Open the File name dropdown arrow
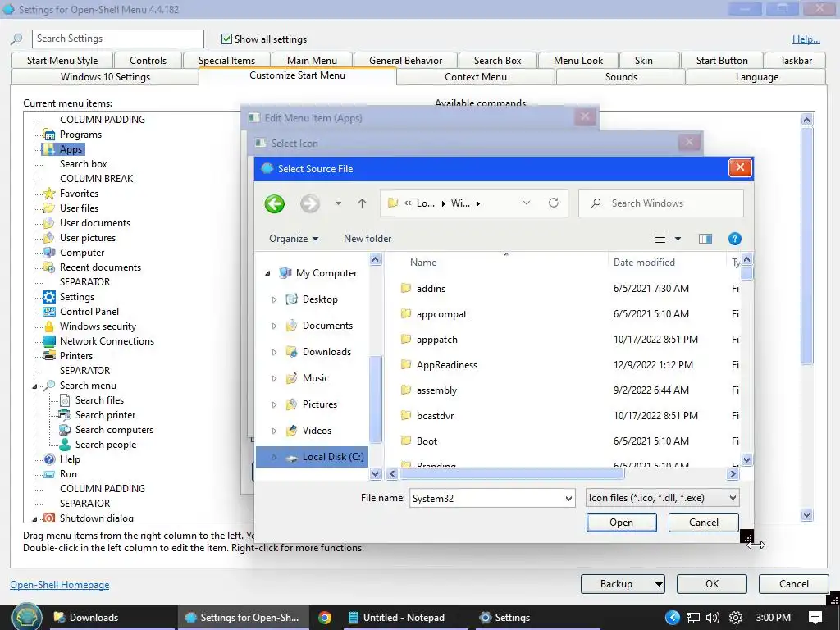 (x=568, y=498)
